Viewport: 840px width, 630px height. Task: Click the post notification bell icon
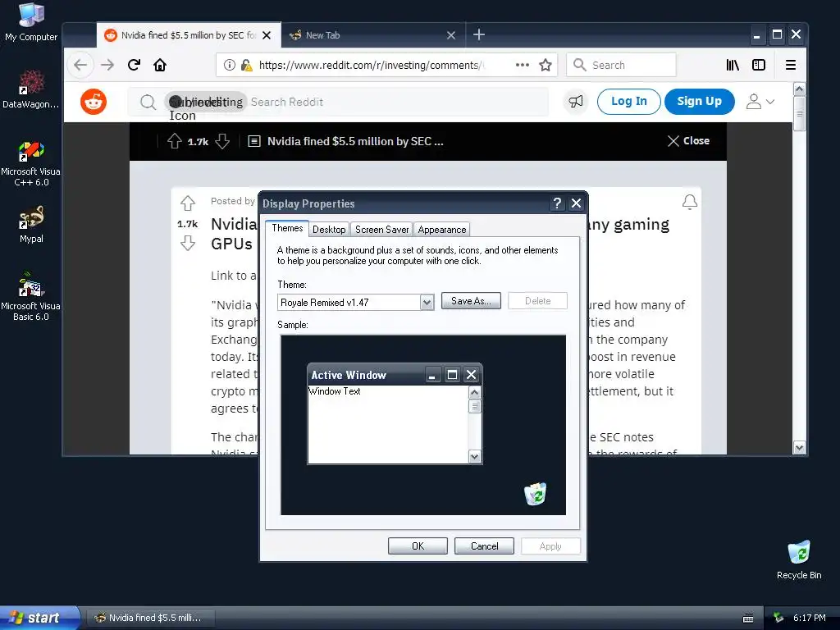pyautogui.click(x=689, y=202)
